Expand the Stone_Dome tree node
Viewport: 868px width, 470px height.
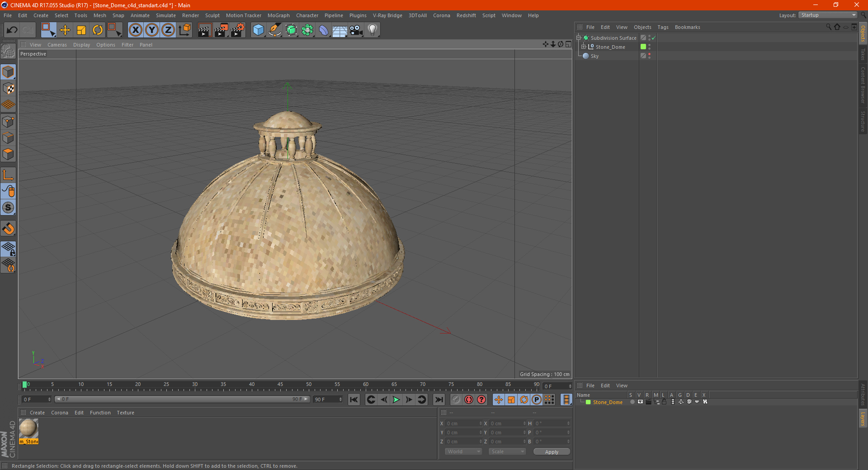[x=583, y=47]
